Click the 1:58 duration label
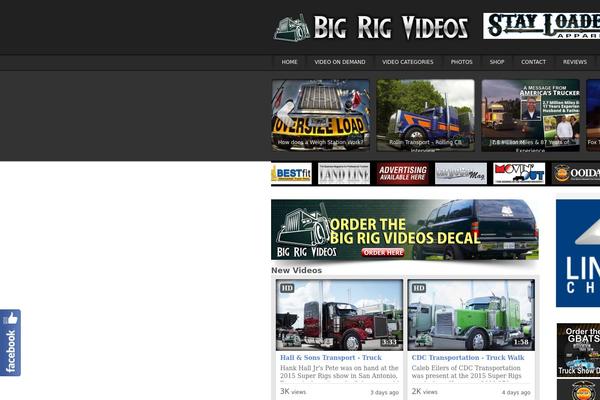 (521, 342)
